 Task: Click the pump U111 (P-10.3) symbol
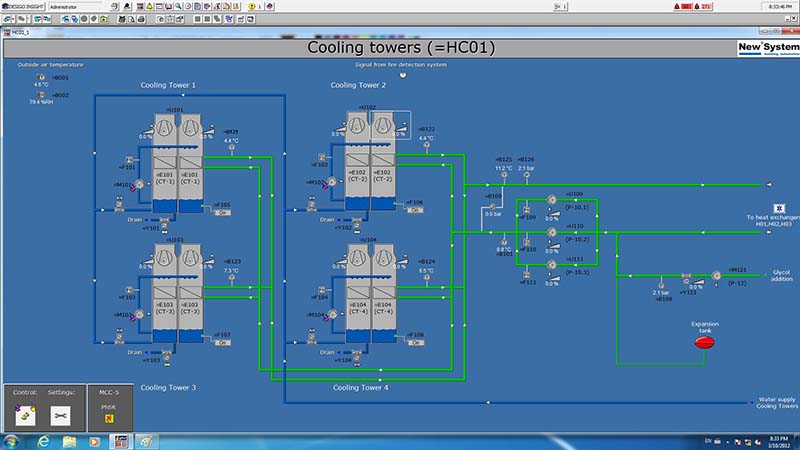pyautogui.click(x=552, y=265)
